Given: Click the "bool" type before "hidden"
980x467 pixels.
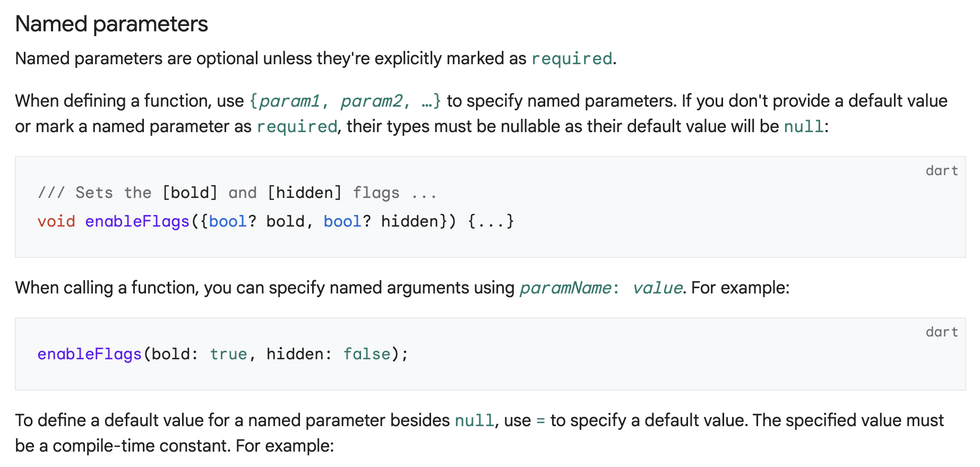Looking at the screenshot, I should 342,221.
